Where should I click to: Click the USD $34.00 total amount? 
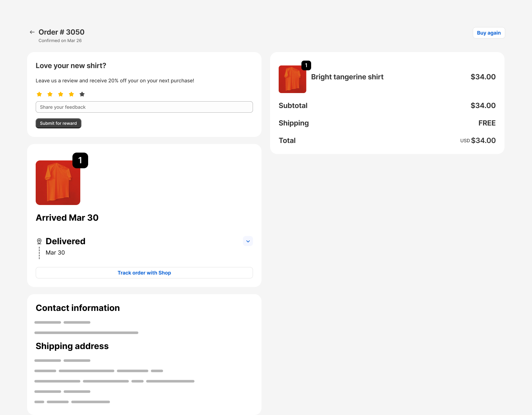coord(478,140)
